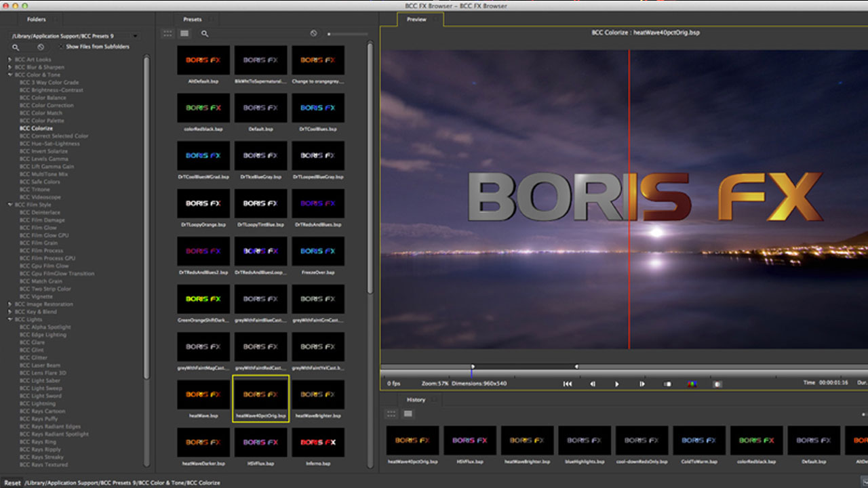This screenshot has height=488, width=868.
Task: Collapse the BCC Film Style folder
Action: click(9, 205)
